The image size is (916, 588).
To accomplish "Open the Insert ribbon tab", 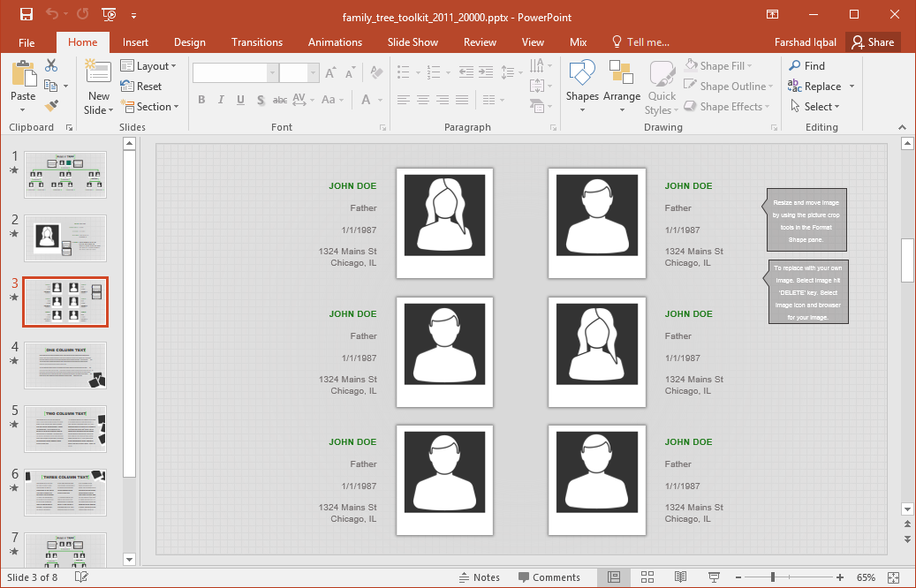I will (135, 42).
